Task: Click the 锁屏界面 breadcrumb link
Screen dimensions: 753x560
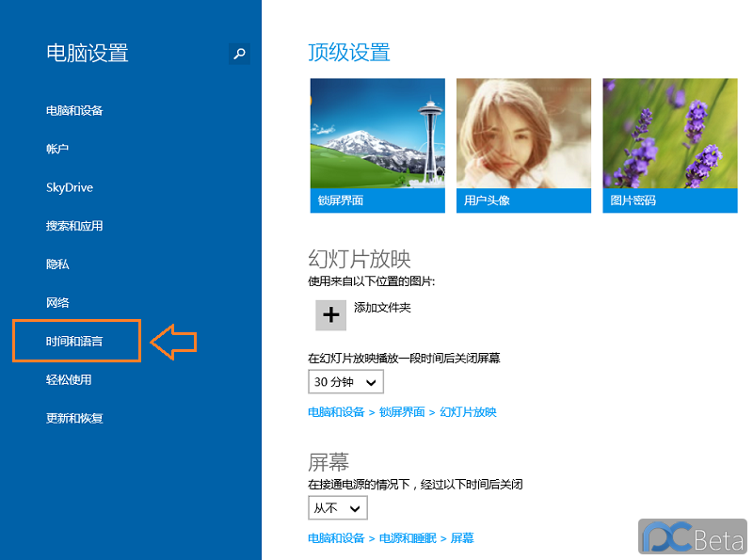Action: pos(402,412)
